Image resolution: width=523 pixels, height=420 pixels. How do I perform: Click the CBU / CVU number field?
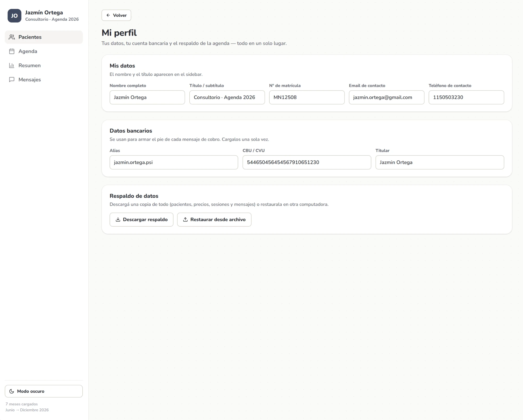pos(307,163)
